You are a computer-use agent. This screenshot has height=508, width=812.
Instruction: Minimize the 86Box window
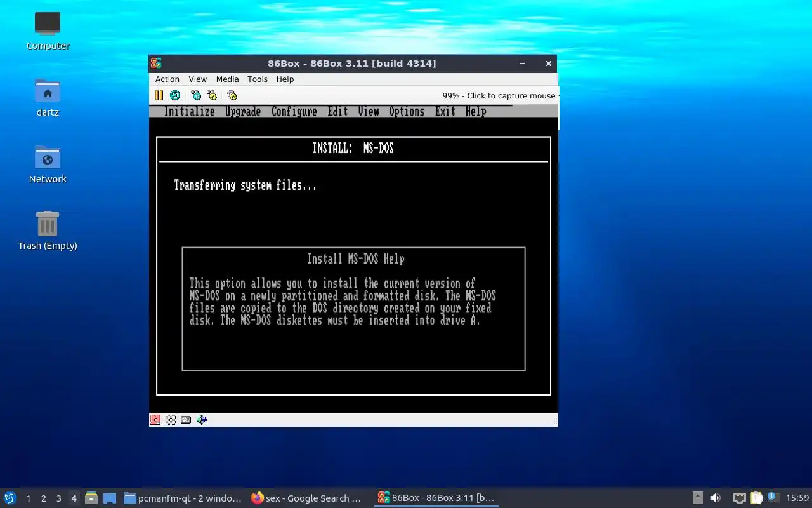click(522, 63)
